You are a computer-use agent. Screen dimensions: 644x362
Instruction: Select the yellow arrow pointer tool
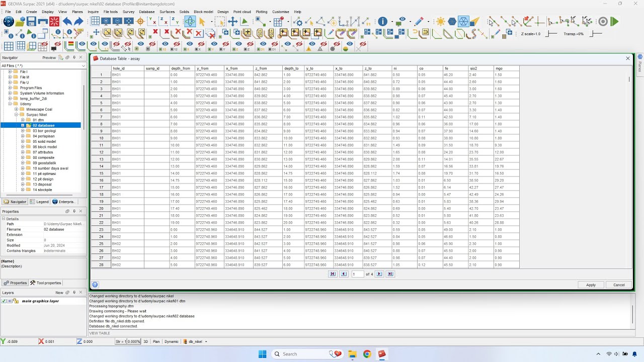[202, 22]
